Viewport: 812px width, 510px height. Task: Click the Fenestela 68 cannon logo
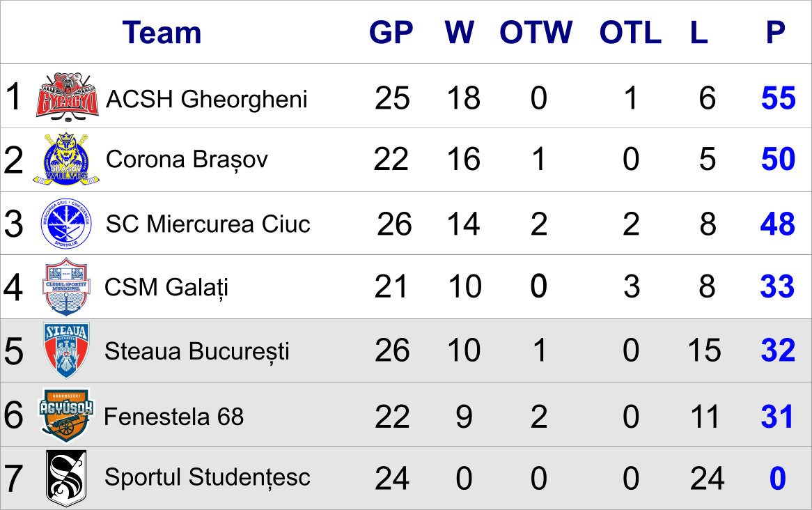pyautogui.click(x=67, y=415)
